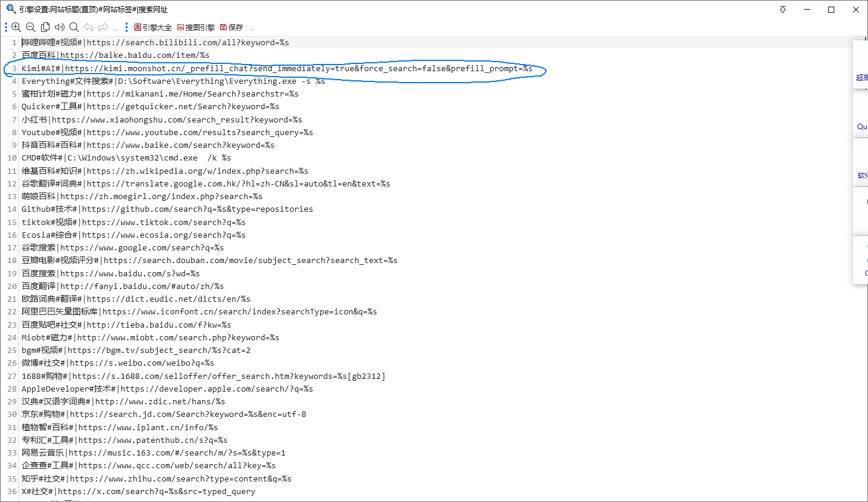
Task: Click the 保存 save button
Action: tap(231, 28)
